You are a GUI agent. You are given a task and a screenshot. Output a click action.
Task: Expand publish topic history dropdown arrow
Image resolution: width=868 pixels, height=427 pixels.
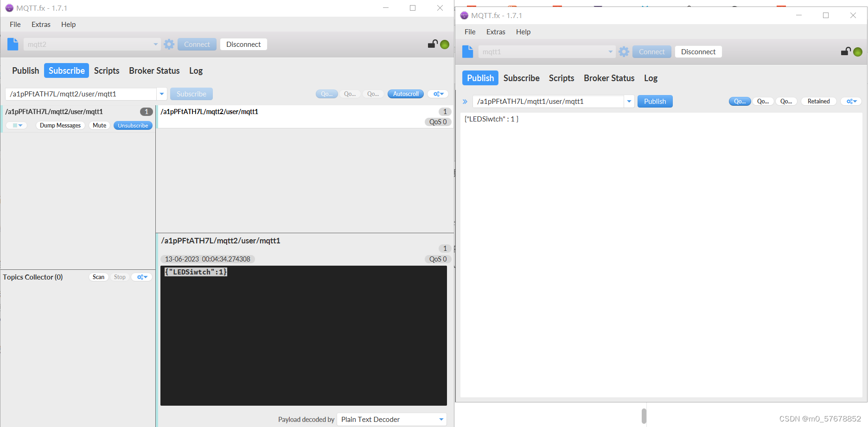[629, 102]
